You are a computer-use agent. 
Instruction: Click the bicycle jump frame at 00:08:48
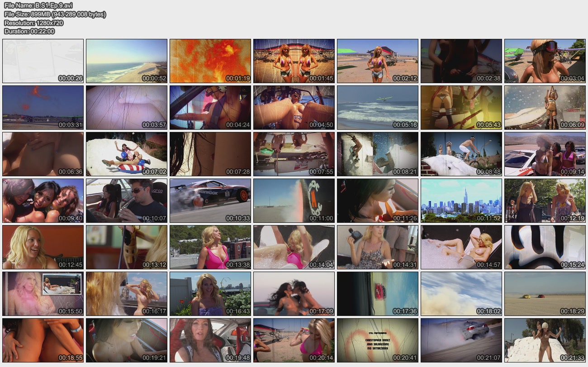461,154
